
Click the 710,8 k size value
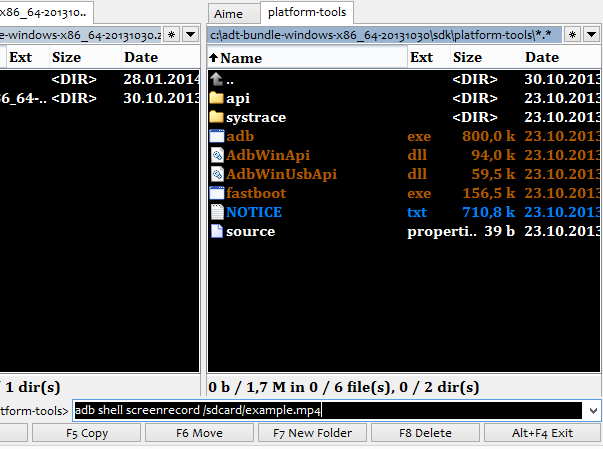[488, 212]
